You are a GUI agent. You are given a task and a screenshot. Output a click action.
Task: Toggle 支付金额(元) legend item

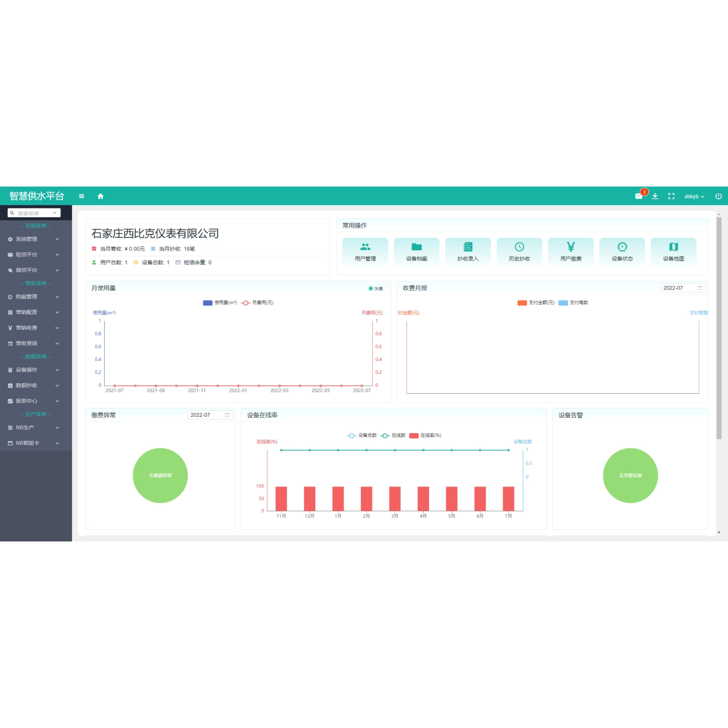(x=536, y=303)
